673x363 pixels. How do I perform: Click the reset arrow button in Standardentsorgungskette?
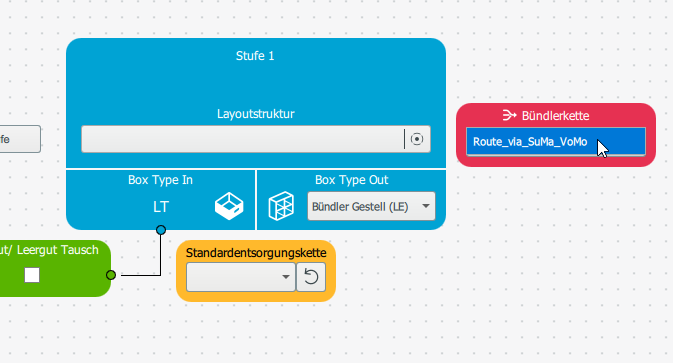311,277
